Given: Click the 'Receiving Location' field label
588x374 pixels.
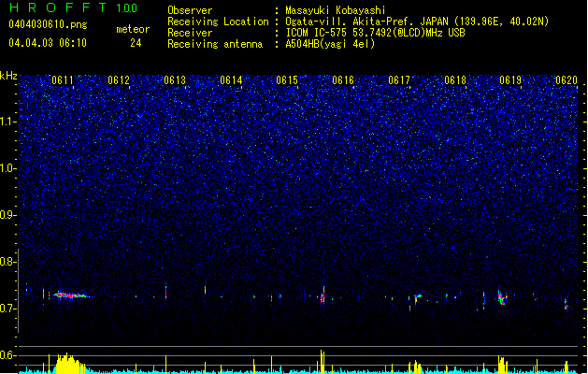Looking at the screenshot, I should 218,22.
